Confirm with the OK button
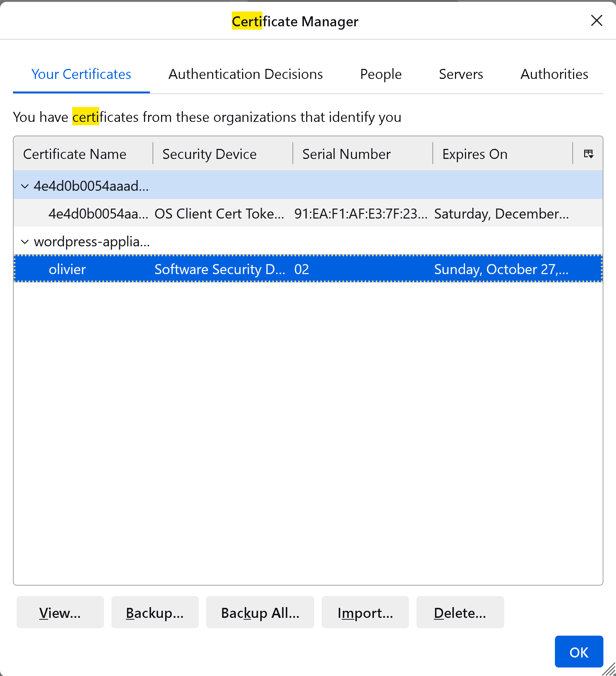The image size is (616, 676). pyautogui.click(x=579, y=652)
